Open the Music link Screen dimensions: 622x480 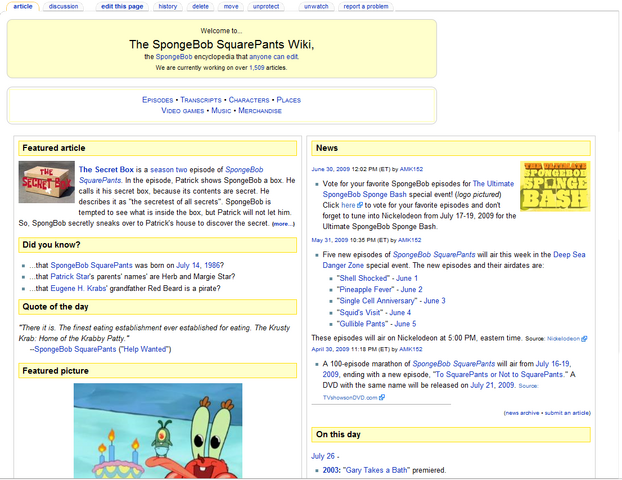[x=221, y=111]
